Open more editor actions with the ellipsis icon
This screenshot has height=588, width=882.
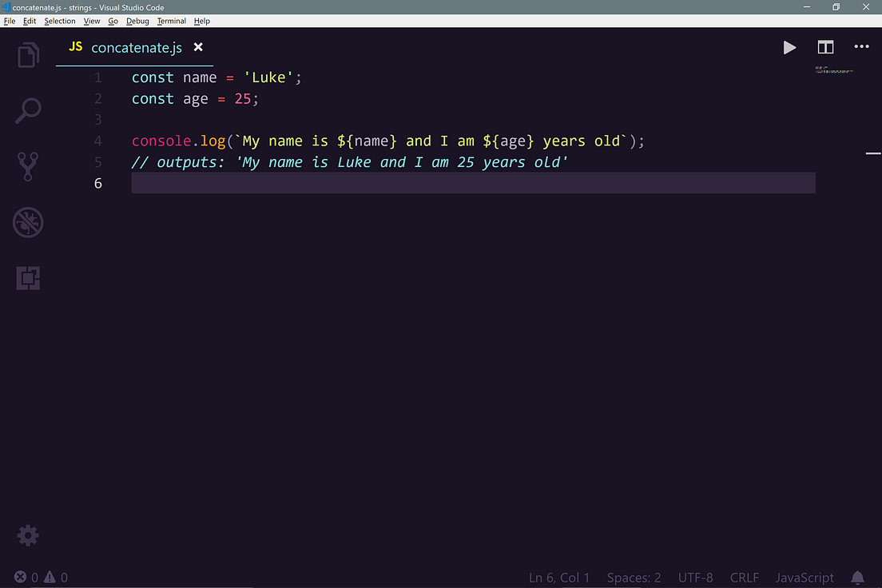pyautogui.click(x=861, y=47)
